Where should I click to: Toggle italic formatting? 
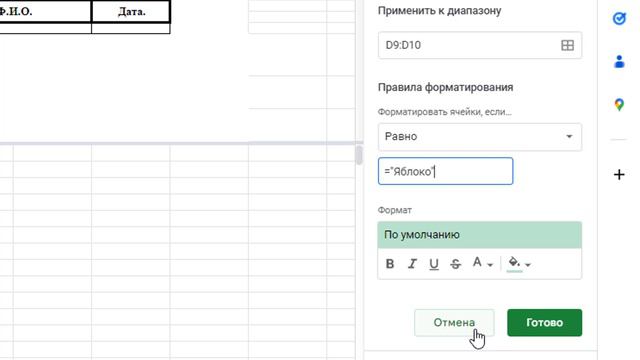412,264
